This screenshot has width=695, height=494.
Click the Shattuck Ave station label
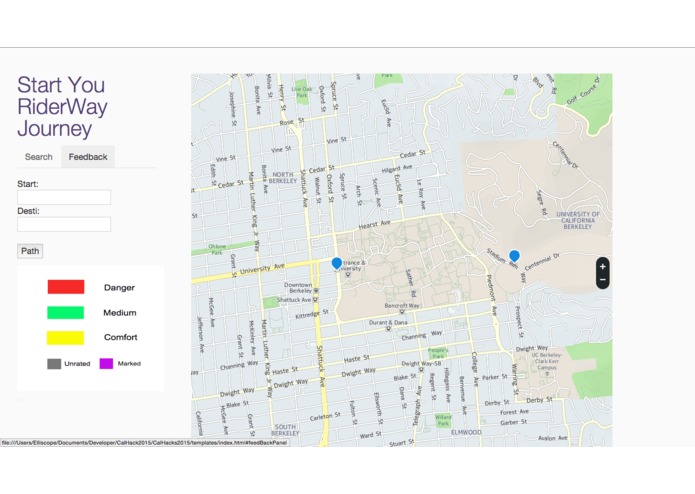coord(294,300)
